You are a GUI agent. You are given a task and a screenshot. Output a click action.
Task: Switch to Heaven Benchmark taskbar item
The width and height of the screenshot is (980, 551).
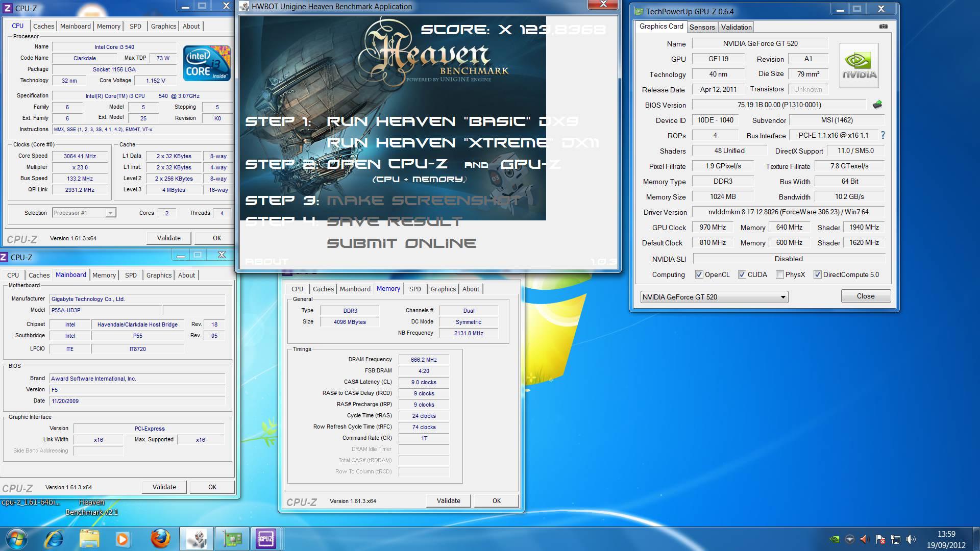[x=197, y=539]
